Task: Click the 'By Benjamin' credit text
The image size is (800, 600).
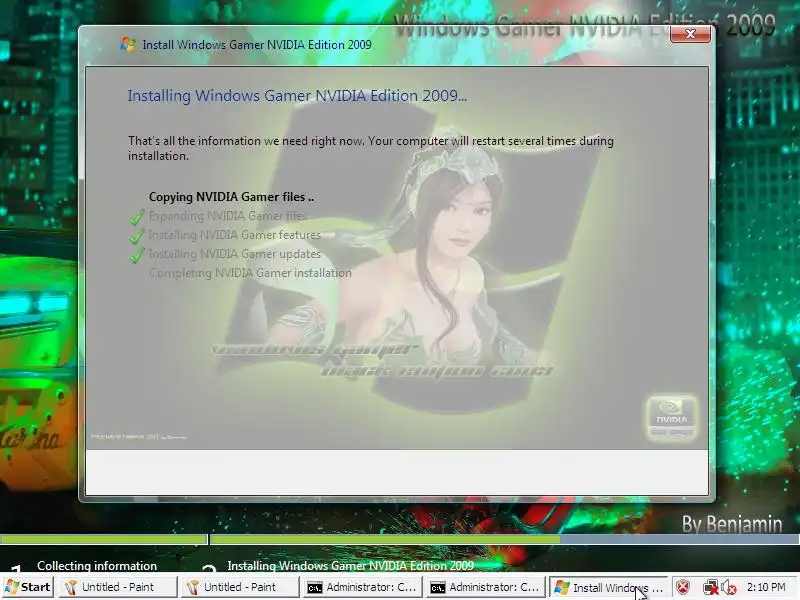Action: coord(732,524)
